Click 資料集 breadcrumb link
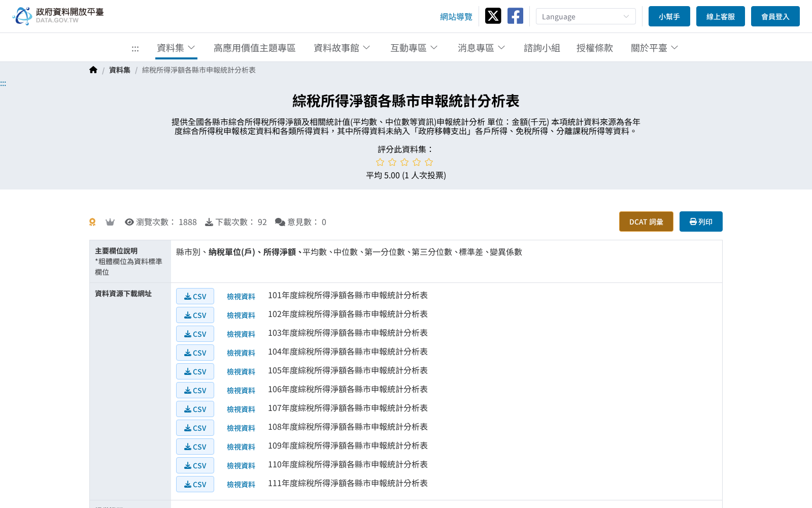 [x=120, y=70]
